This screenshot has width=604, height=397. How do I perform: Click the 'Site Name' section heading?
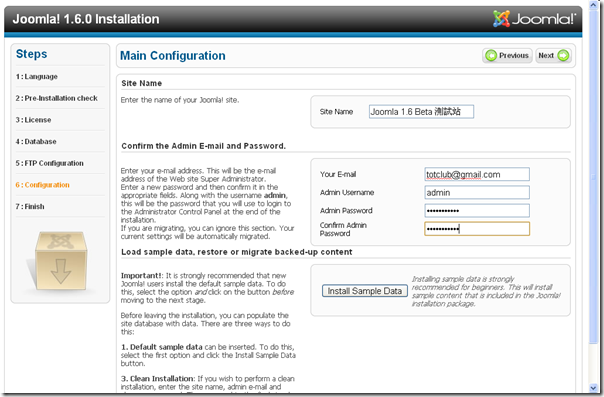click(141, 83)
